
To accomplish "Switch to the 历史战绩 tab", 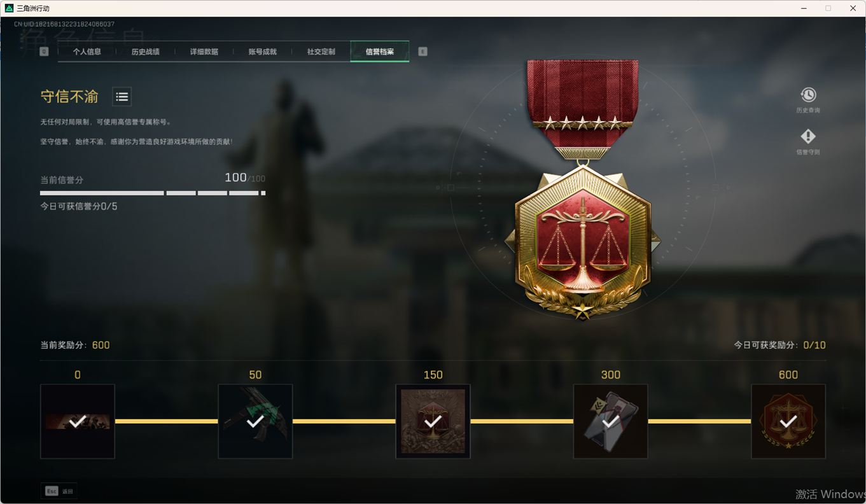I will (145, 52).
